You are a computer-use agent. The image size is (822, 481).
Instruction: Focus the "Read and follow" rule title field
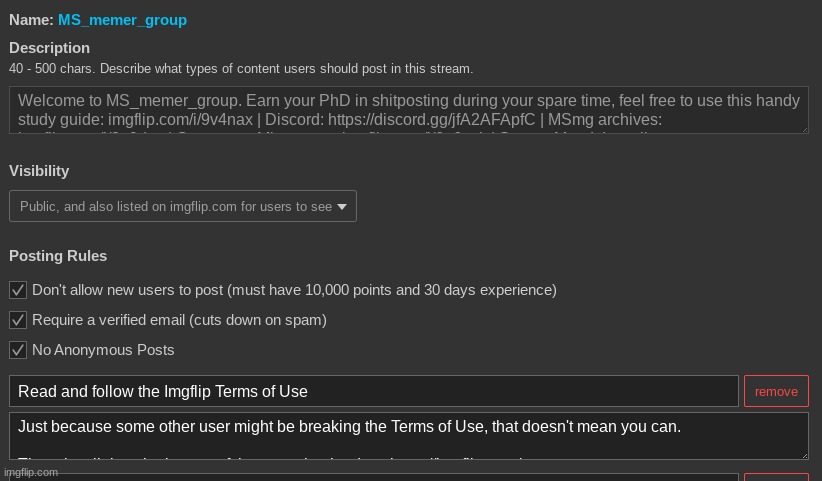point(373,391)
